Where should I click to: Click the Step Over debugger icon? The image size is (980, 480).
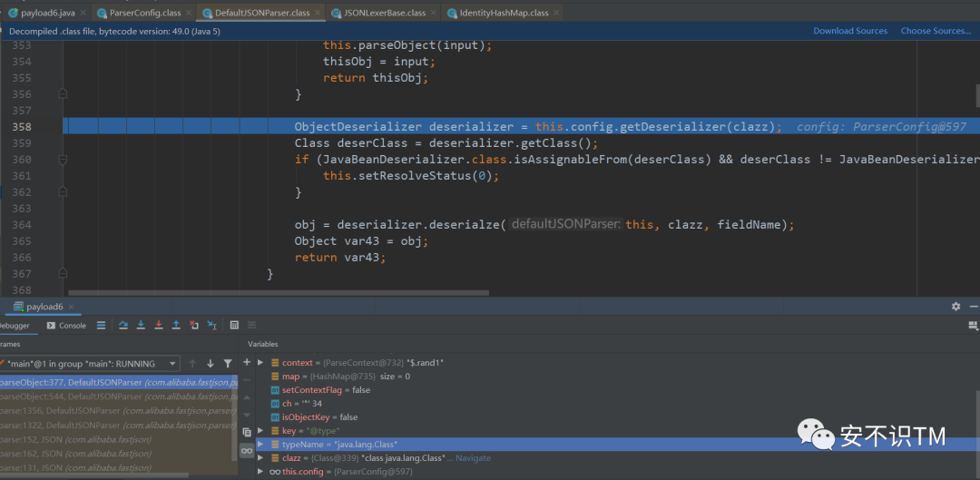(122, 325)
